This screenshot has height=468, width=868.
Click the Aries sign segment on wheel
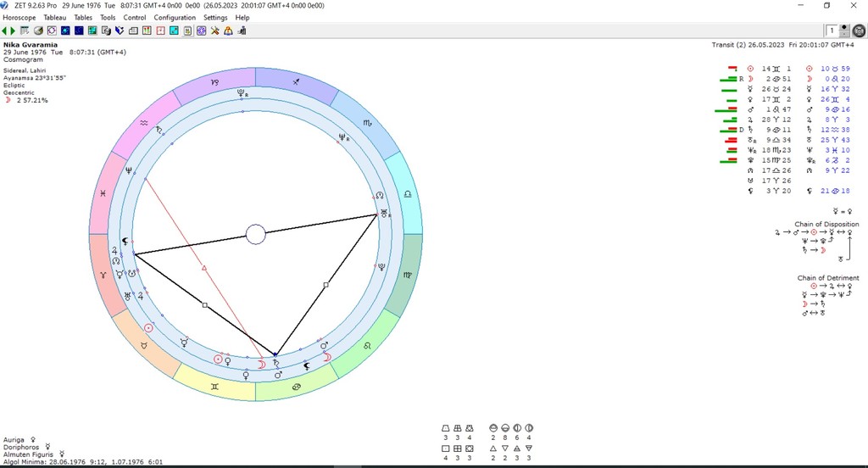(103, 275)
